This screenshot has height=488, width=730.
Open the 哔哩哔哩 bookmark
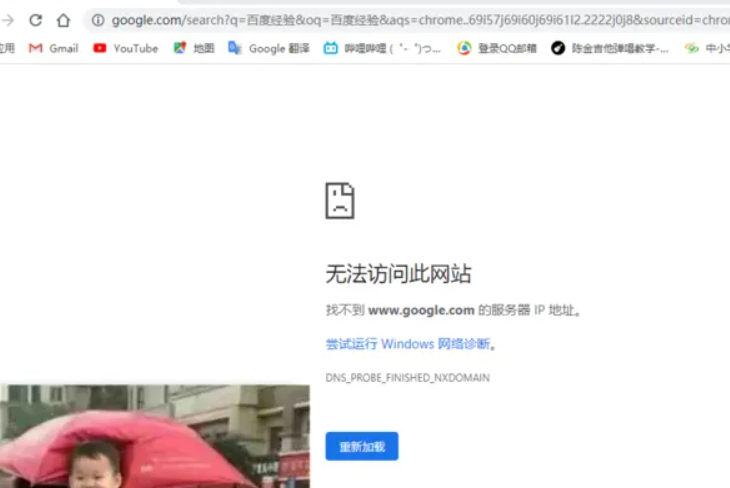point(382,48)
